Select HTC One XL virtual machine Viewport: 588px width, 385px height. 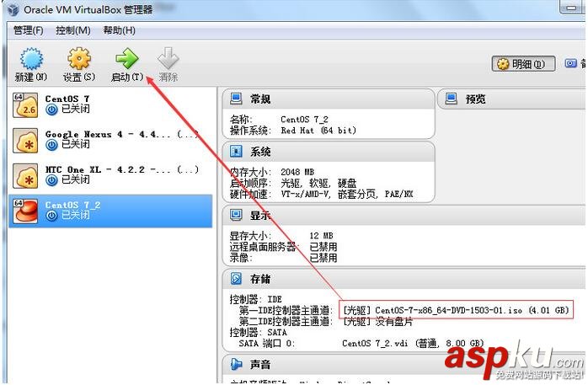[x=110, y=175]
